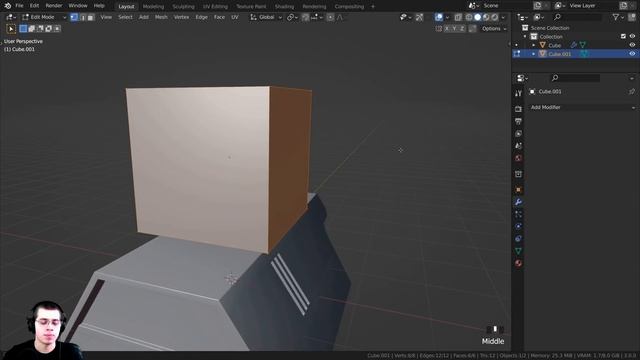Screen dimensions: 640x360
Task: Open the File menu
Action: click(x=19, y=6)
